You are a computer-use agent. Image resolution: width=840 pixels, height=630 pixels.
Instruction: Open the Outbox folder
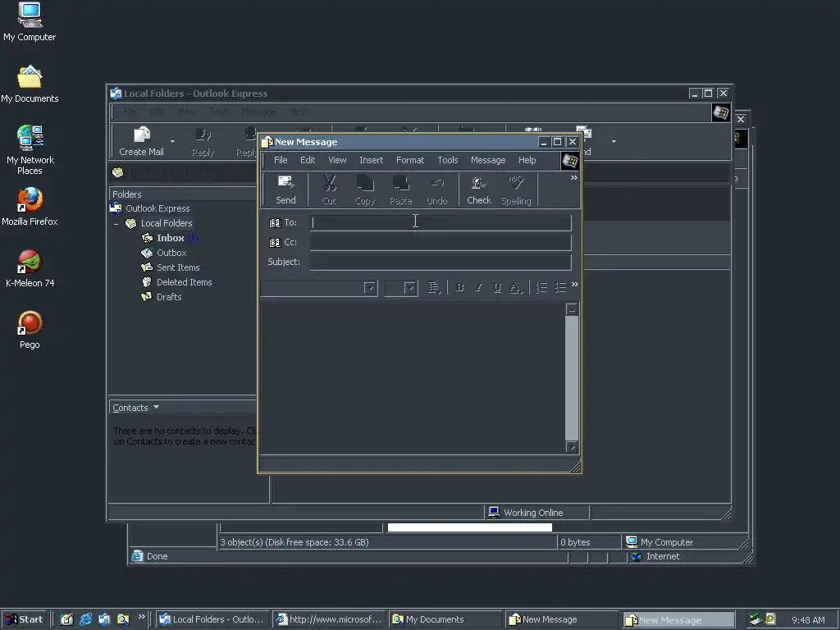click(x=171, y=253)
